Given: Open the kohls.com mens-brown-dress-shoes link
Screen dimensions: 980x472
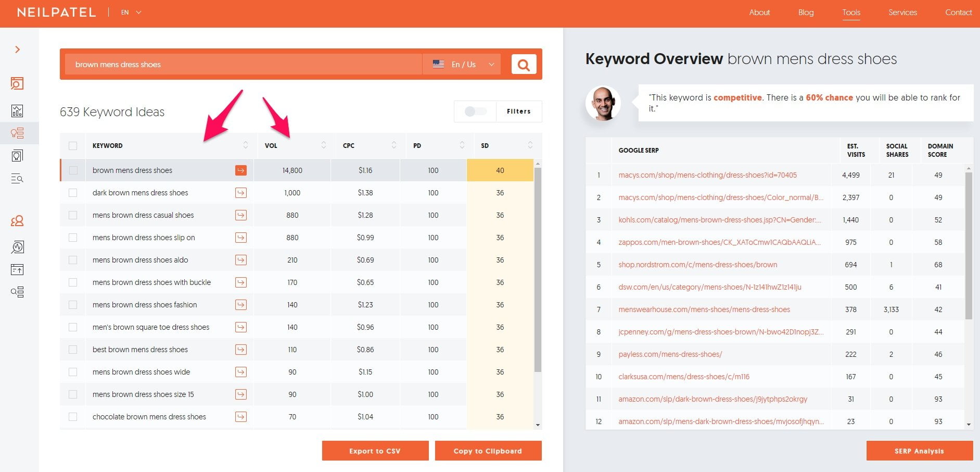Looking at the screenshot, I should point(720,220).
